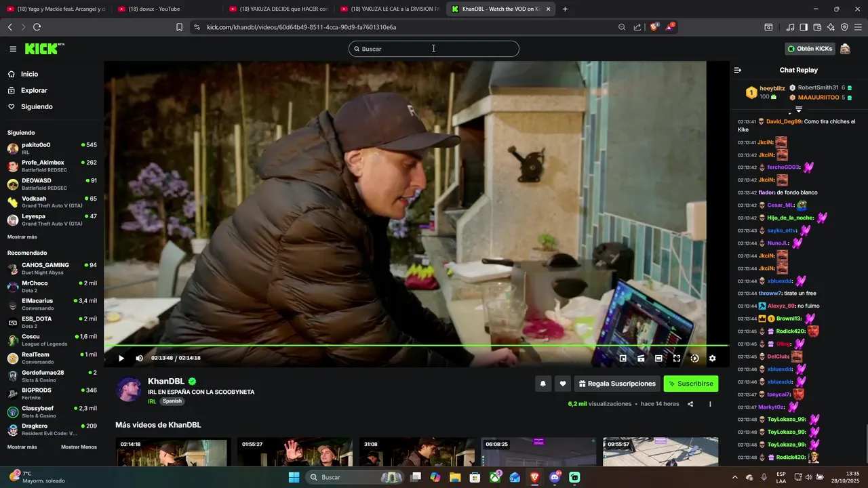Open Brave main menu

tap(859, 27)
